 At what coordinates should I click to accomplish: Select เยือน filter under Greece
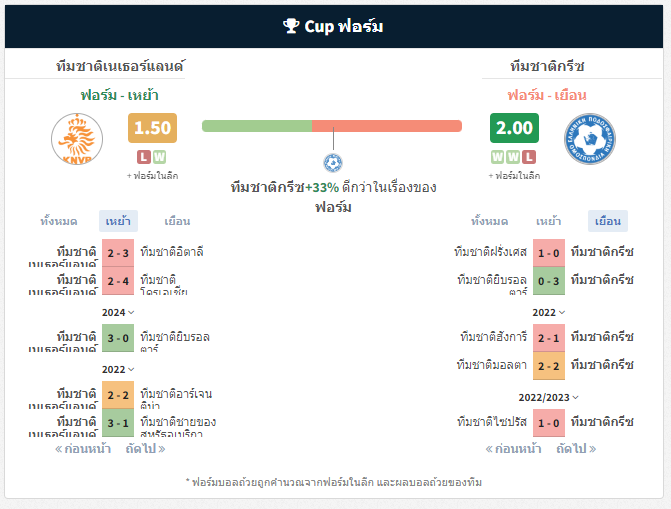point(608,221)
